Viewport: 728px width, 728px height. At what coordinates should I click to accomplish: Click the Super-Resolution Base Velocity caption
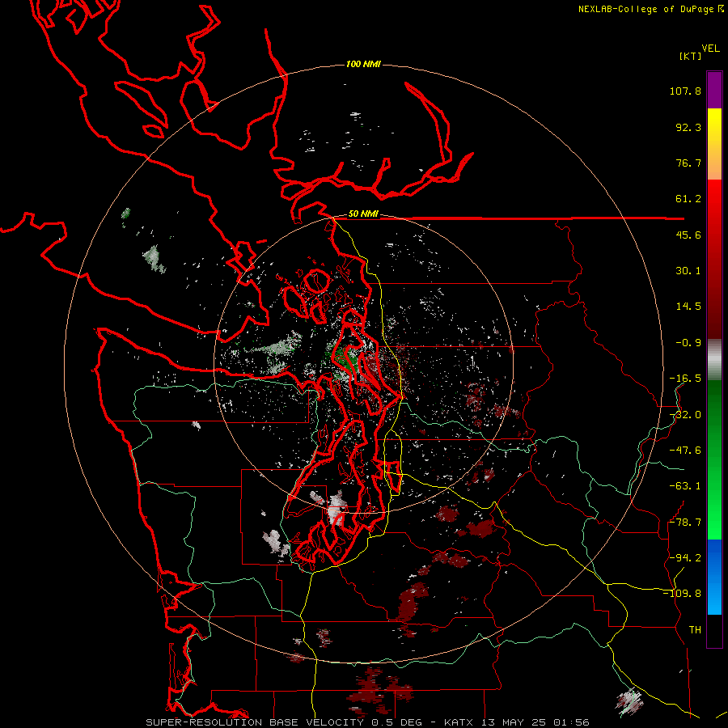pyautogui.click(x=367, y=722)
